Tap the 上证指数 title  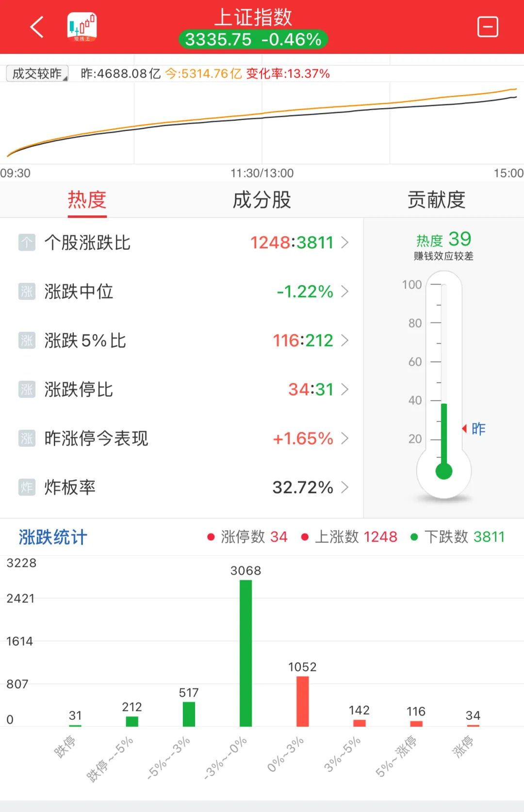(x=253, y=17)
